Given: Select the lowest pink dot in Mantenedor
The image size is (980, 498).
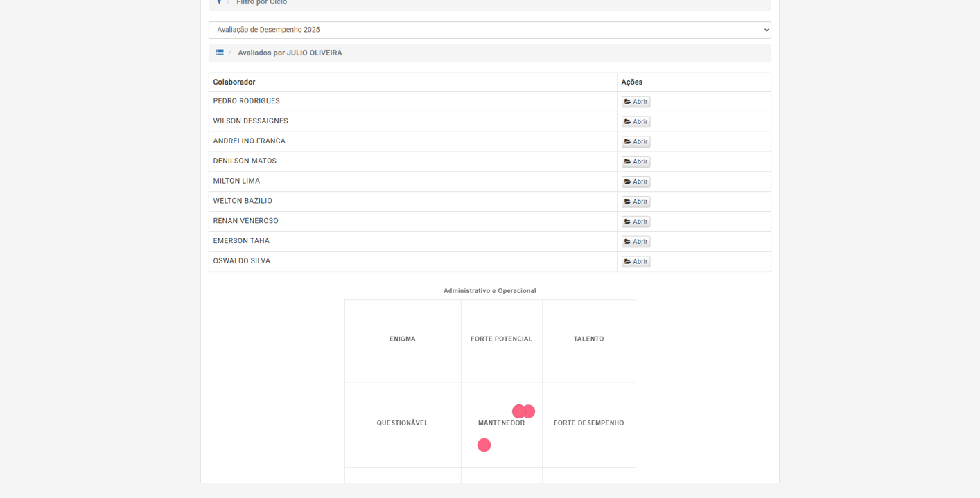Looking at the screenshot, I should [x=484, y=445].
